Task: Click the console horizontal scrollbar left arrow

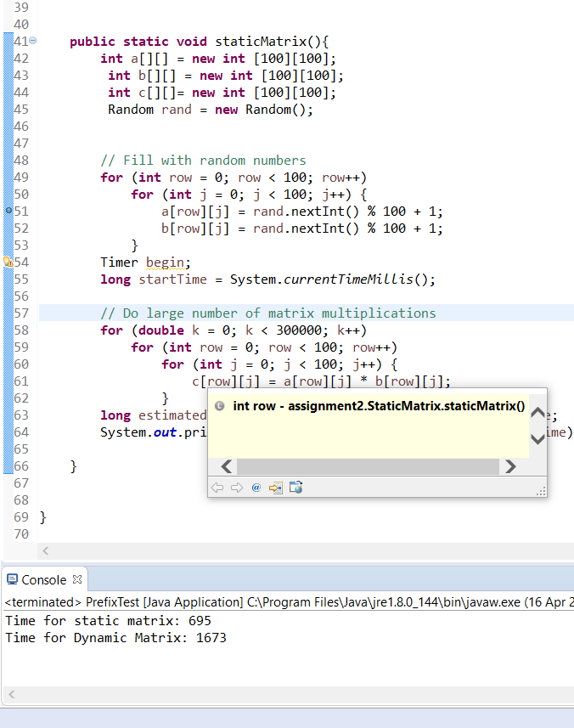Action: (12, 695)
